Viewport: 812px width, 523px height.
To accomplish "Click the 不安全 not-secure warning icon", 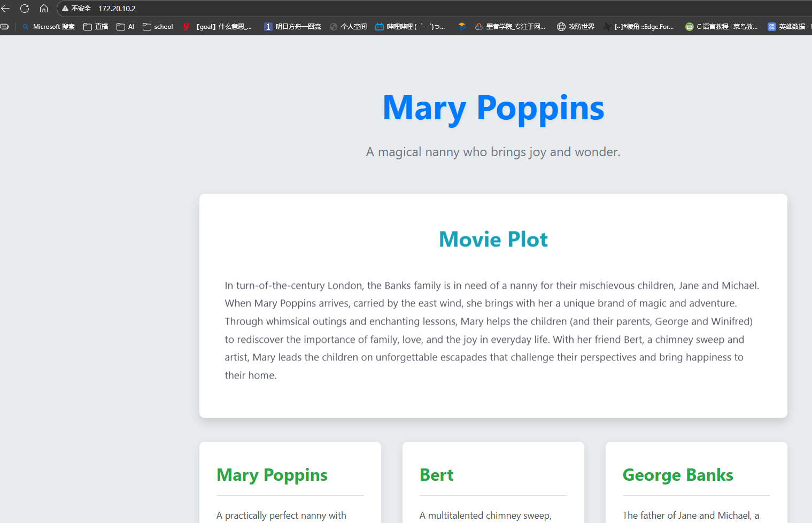I will coord(66,9).
